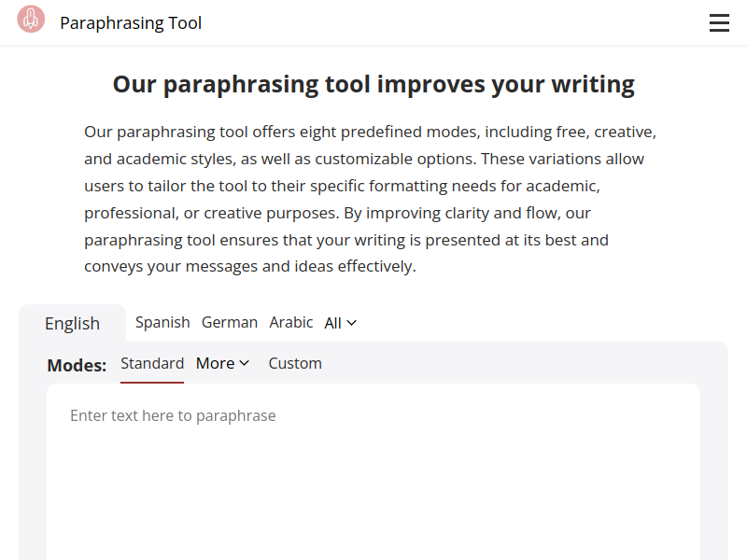Screen dimensions: 747x560
Task: Click the chevron arrow beside More
Action: pyautogui.click(x=245, y=363)
